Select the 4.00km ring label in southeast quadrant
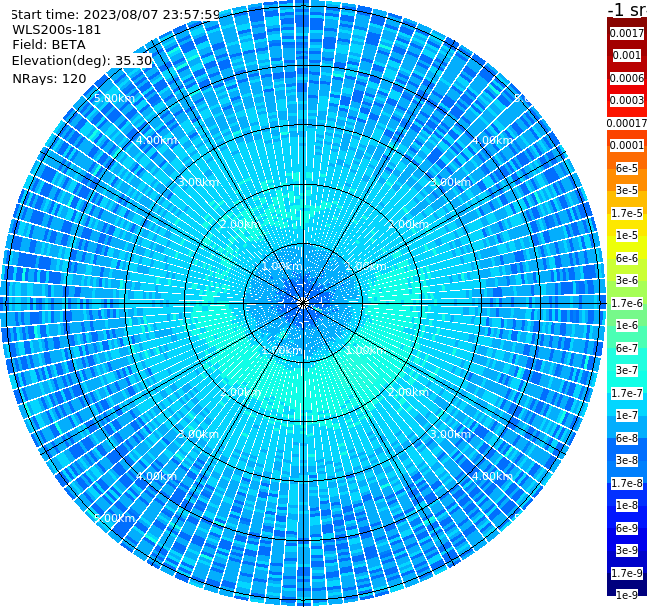 click(x=492, y=476)
